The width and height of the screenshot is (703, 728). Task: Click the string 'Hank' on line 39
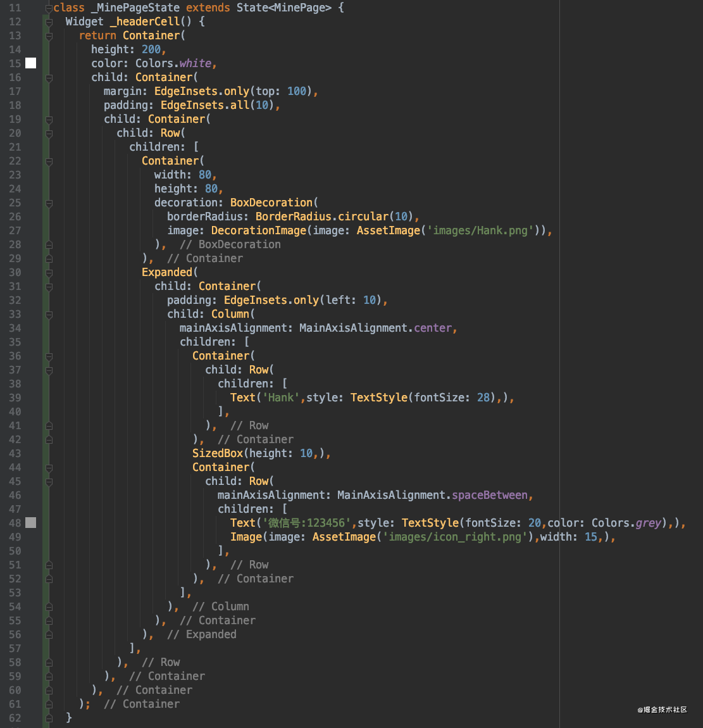point(281,398)
